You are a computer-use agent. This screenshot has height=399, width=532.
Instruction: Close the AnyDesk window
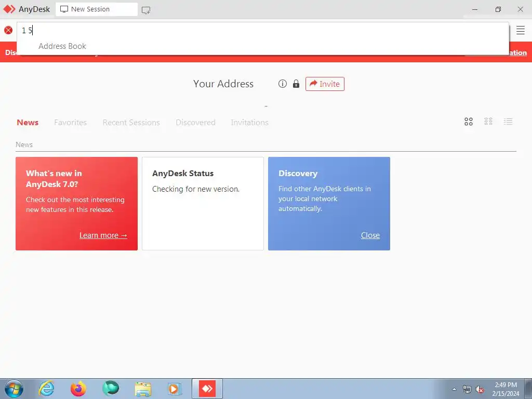click(520, 9)
